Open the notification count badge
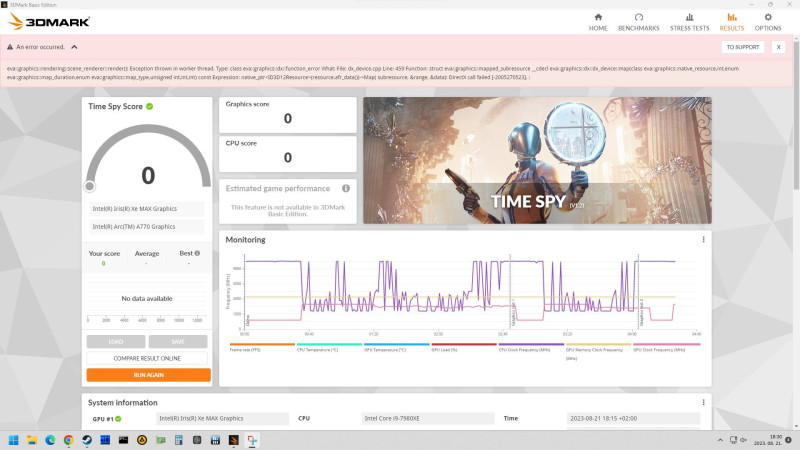 [x=788, y=440]
